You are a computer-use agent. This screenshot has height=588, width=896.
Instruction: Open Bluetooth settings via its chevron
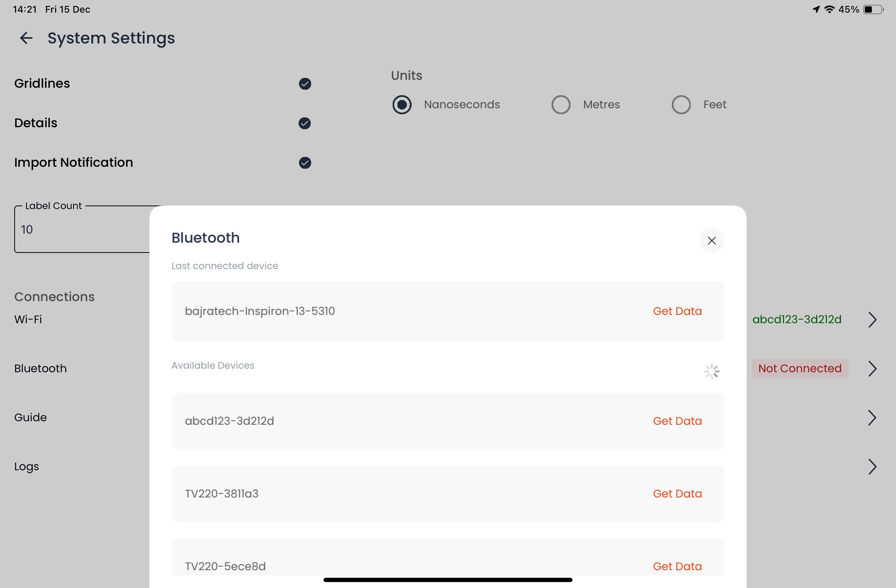pyautogui.click(x=872, y=369)
